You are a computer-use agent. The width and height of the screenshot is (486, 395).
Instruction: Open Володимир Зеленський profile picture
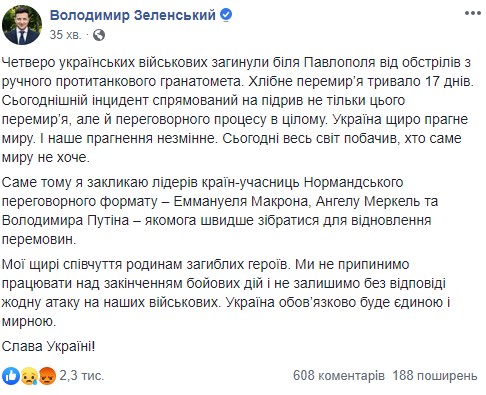click(22, 25)
